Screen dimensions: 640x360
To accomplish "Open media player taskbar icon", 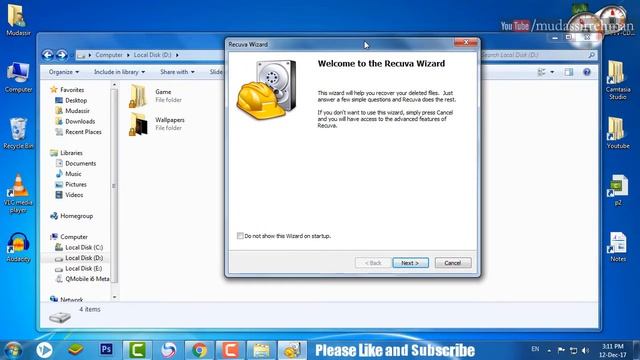I will [44, 350].
